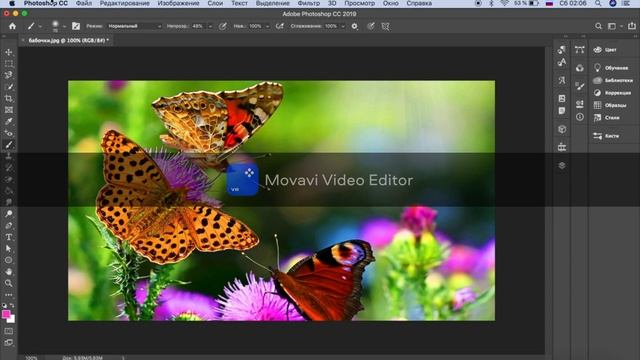This screenshot has height=360, width=640.
Task: Open the 3D panel cube icon
Action: pos(562,129)
